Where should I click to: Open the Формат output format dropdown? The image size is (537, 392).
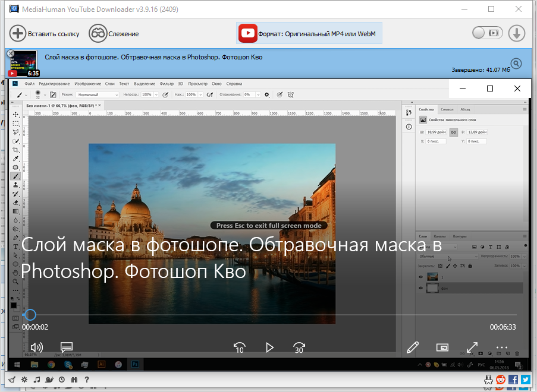click(309, 34)
